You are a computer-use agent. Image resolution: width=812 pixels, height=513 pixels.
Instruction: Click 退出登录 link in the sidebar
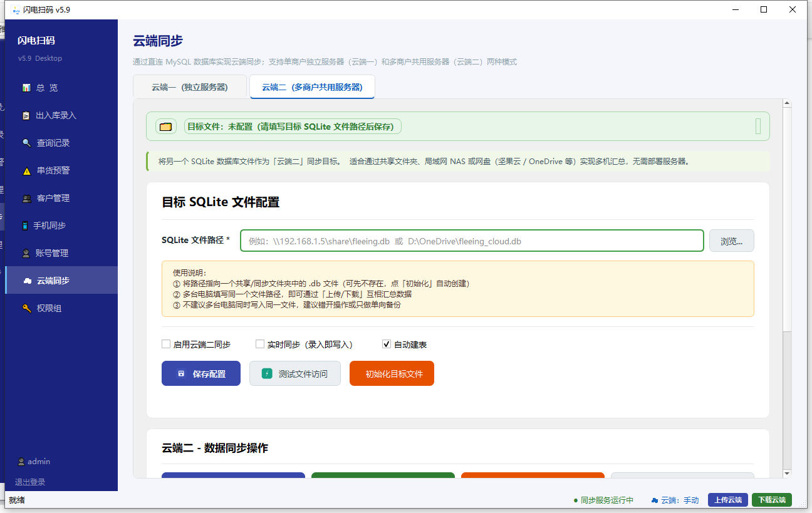[x=30, y=482]
